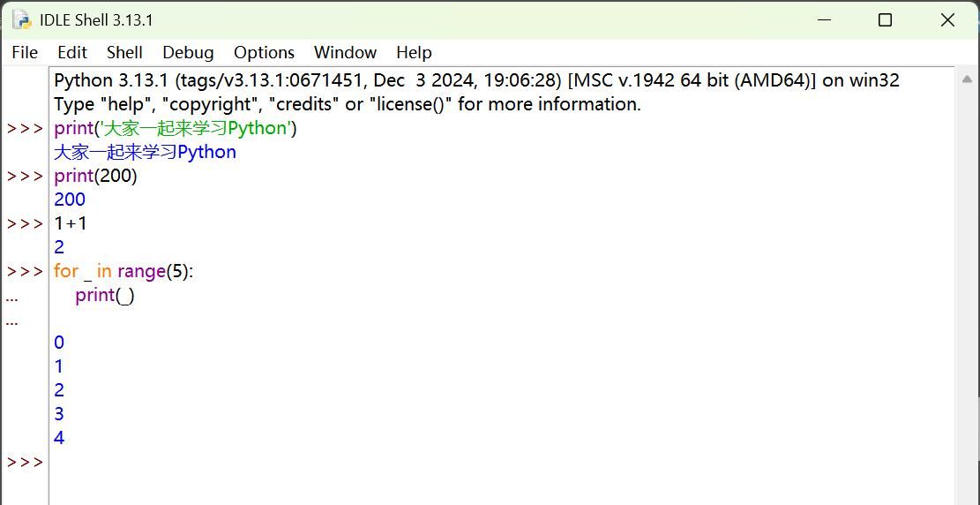The image size is (980, 505).
Task: Maximize the IDLE Shell window
Action: pos(885,19)
